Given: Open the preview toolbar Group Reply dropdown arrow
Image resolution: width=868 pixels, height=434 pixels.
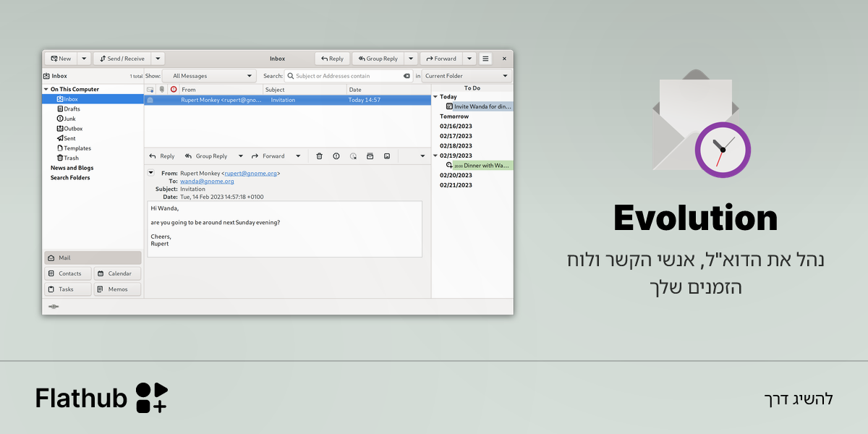Looking at the screenshot, I should (241, 156).
